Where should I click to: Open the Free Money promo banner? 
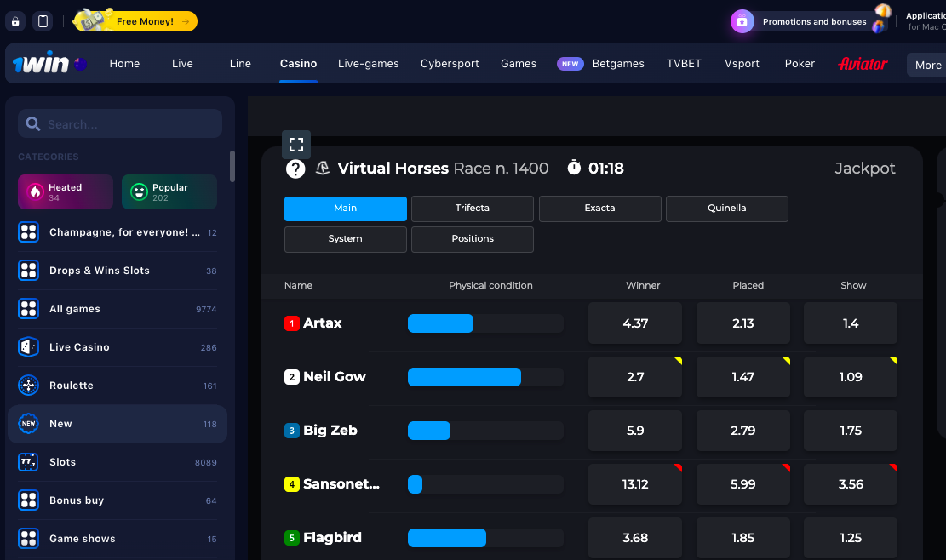[135, 21]
